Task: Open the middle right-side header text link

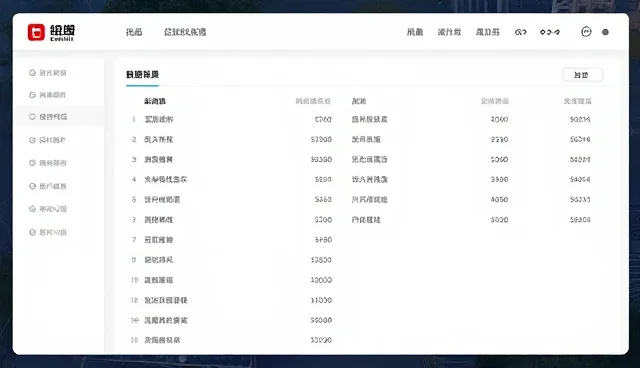Action: coord(449,32)
